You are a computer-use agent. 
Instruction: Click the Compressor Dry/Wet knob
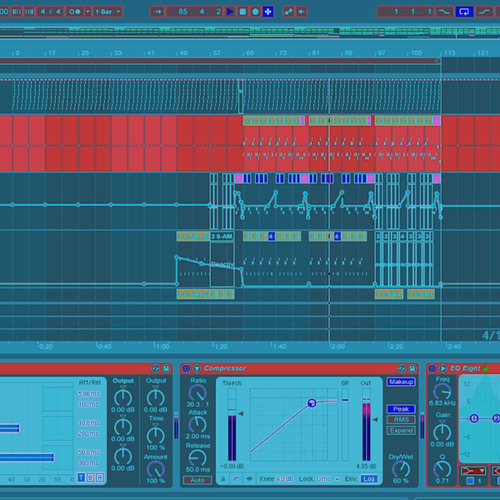coord(401,469)
